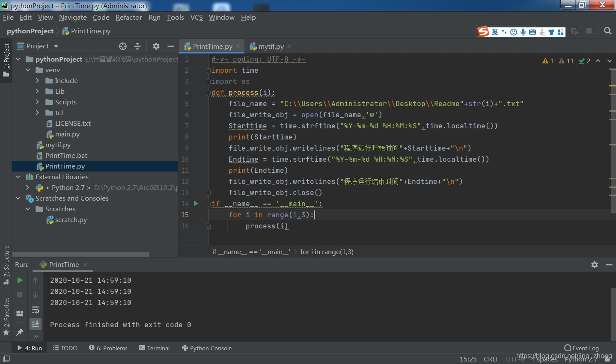The width and height of the screenshot is (616, 364).
Task: Go to previous highlighted error arrow
Action: (598, 61)
